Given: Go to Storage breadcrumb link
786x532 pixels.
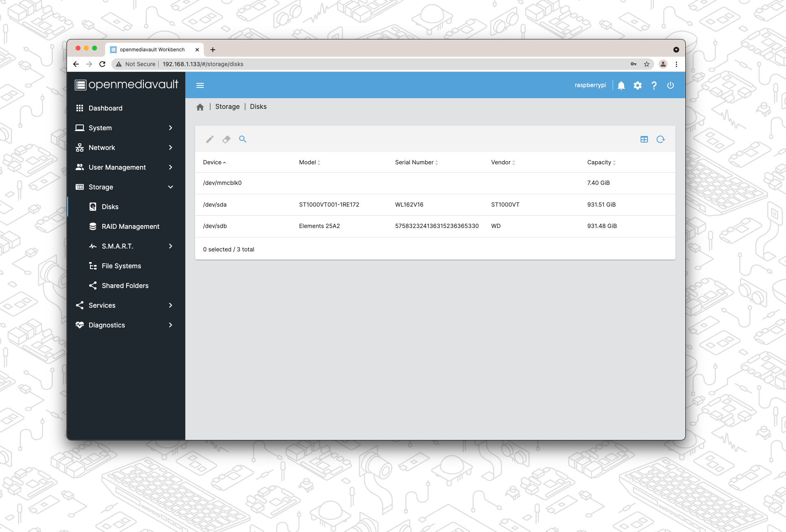Looking at the screenshot, I should point(227,107).
